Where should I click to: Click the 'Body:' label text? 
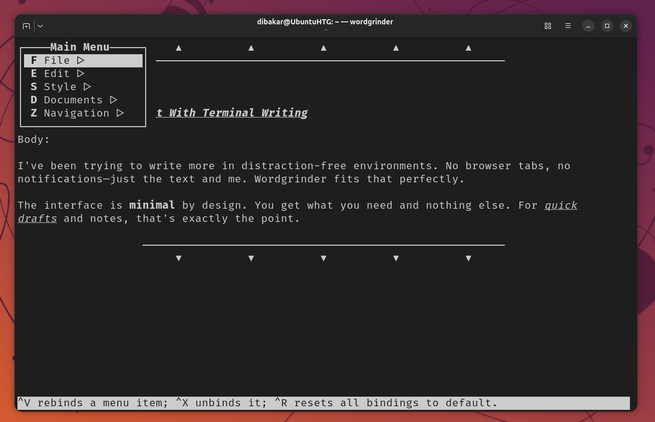pos(33,140)
